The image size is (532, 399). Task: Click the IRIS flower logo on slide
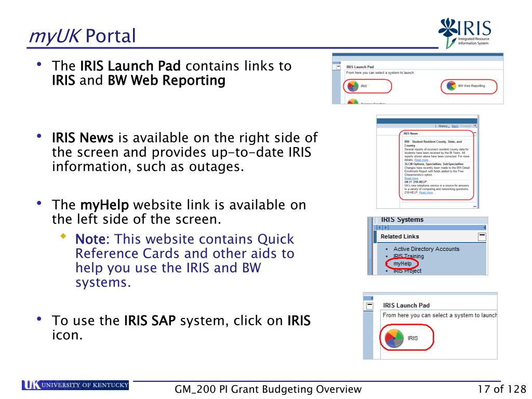click(x=465, y=33)
